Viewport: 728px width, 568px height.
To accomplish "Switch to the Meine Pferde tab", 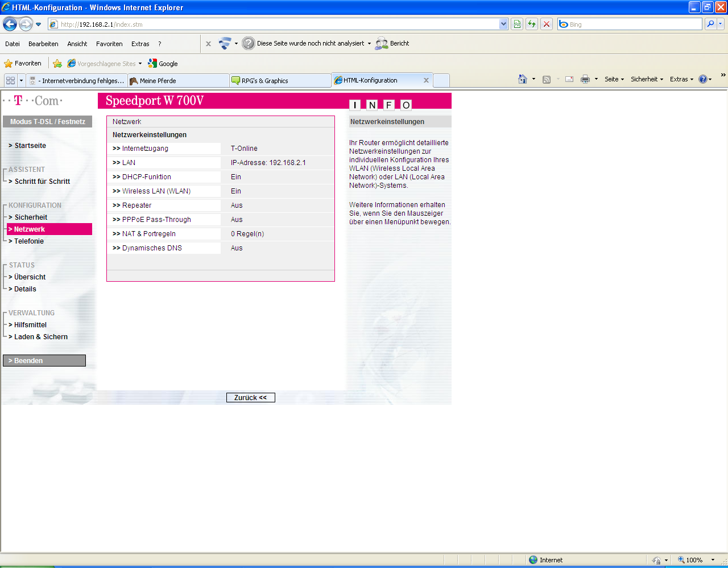I will pos(179,81).
